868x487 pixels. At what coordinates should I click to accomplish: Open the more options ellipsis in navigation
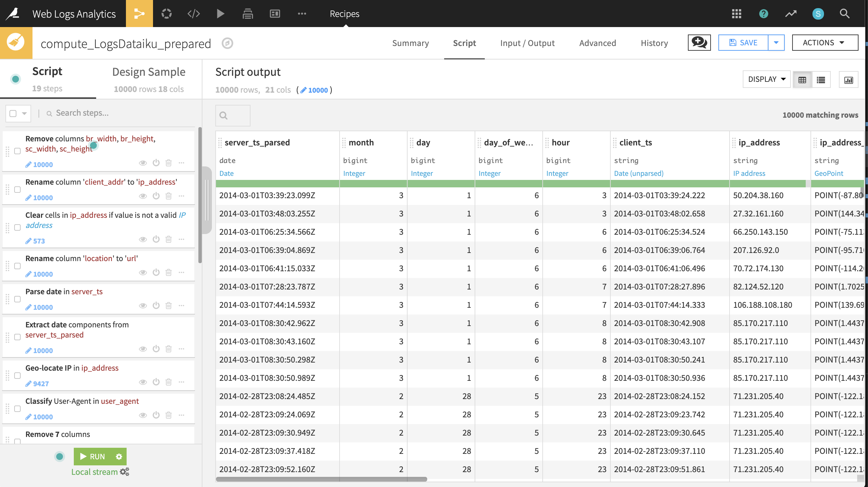tap(302, 14)
